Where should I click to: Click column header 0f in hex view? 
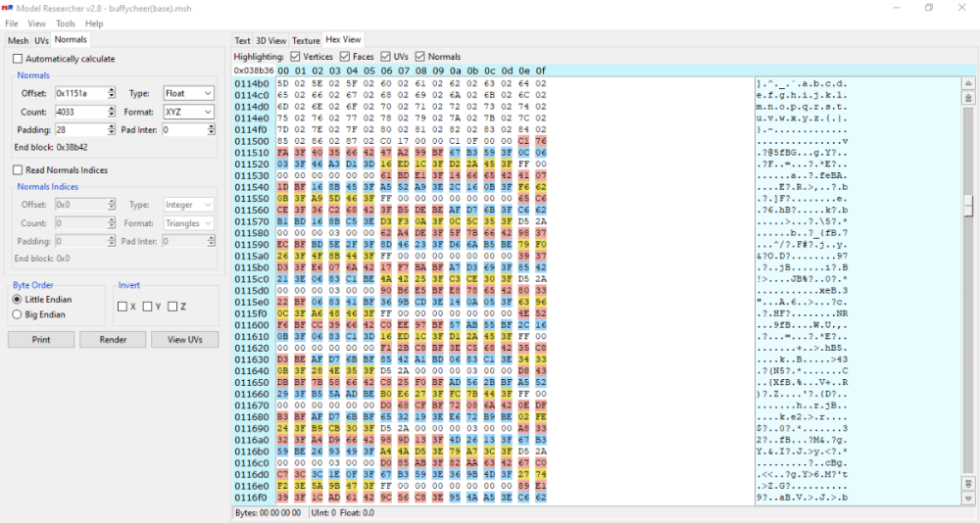[541, 71]
